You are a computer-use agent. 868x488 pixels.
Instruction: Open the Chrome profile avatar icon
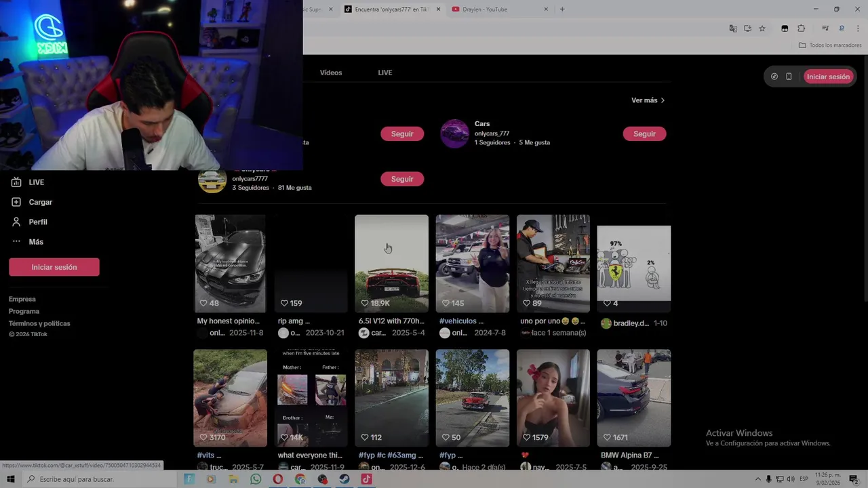(842, 28)
